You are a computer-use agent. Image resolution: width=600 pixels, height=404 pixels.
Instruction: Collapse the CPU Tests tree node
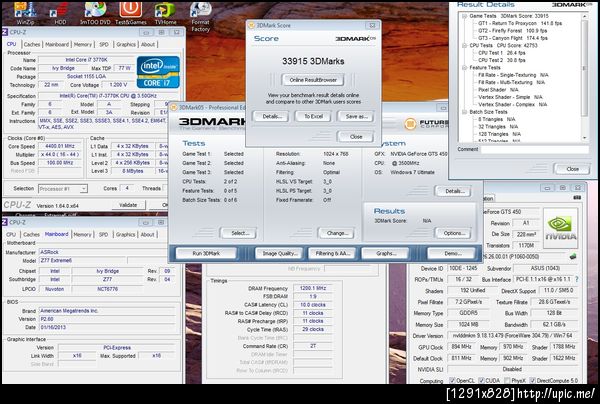(x=464, y=46)
